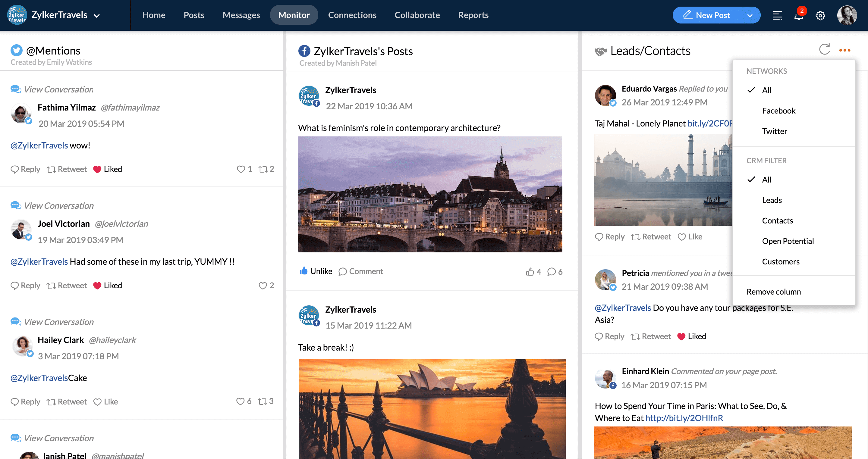
Task: Retweet Joel Victorian's mention
Action: click(67, 285)
